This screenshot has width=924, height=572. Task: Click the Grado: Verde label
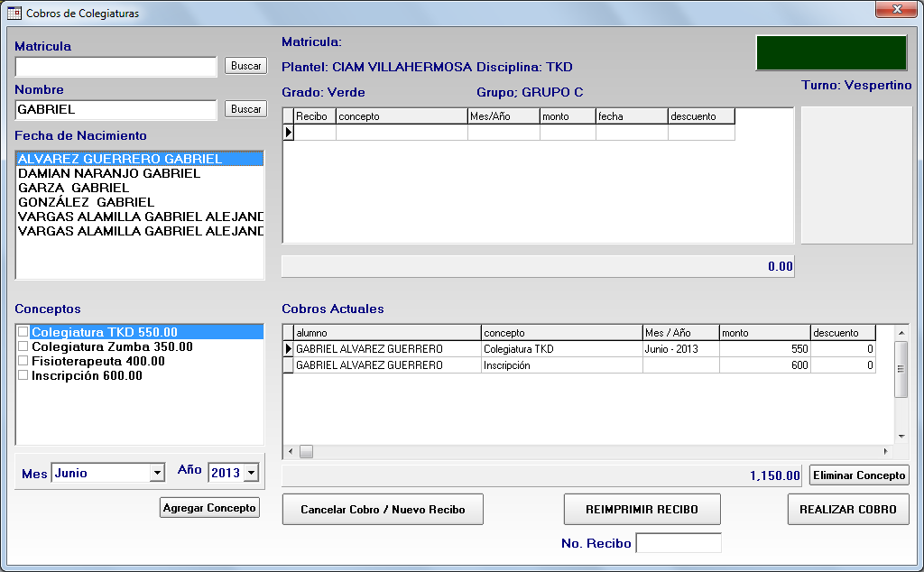[x=324, y=93]
